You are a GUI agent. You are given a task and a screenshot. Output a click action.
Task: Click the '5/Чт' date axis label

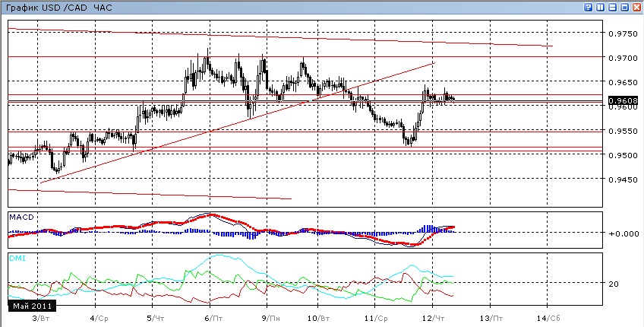[154, 318]
